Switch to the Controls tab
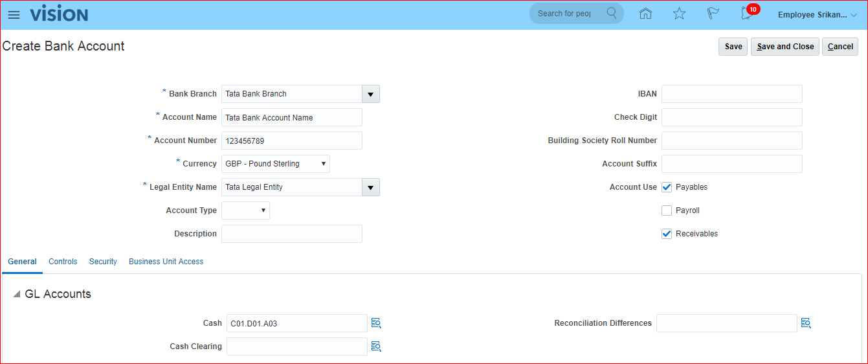The width and height of the screenshot is (868, 364). [x=63, y=262]
